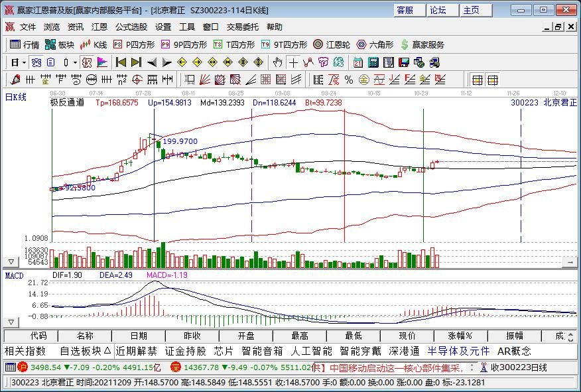This screenshot has height=392, width=581.
Task: Toggle the crosshair cursor tool
Action: (x=293, y=62)
